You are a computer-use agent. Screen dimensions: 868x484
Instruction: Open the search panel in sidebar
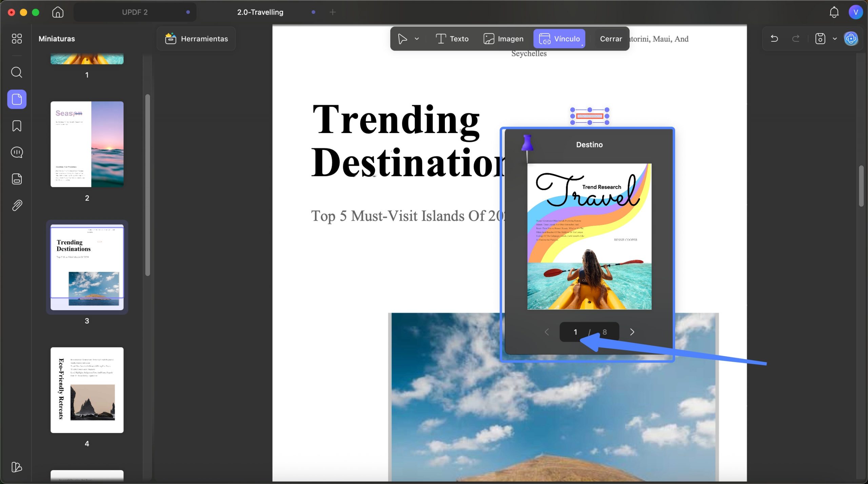click(17, 72)
